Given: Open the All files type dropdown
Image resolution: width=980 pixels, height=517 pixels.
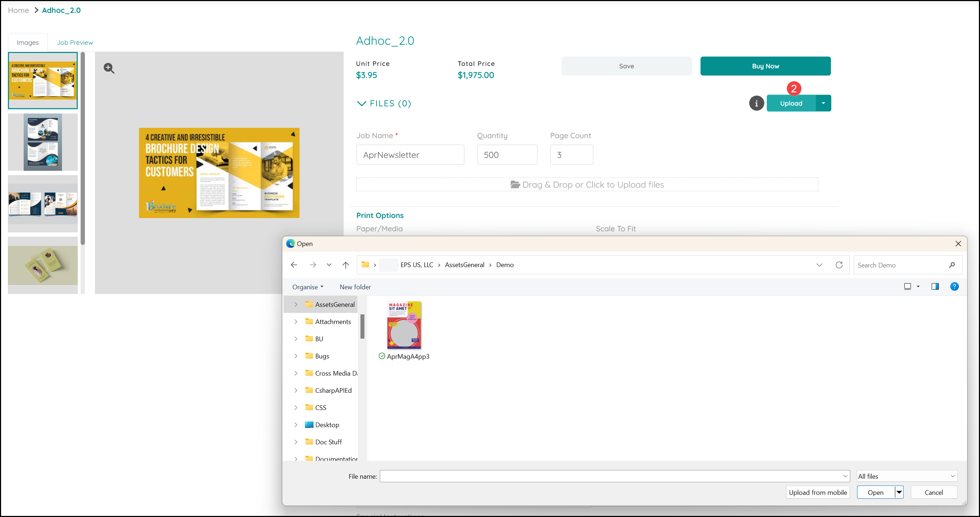Looking at the screenshot, I should (x=907, y=476).
